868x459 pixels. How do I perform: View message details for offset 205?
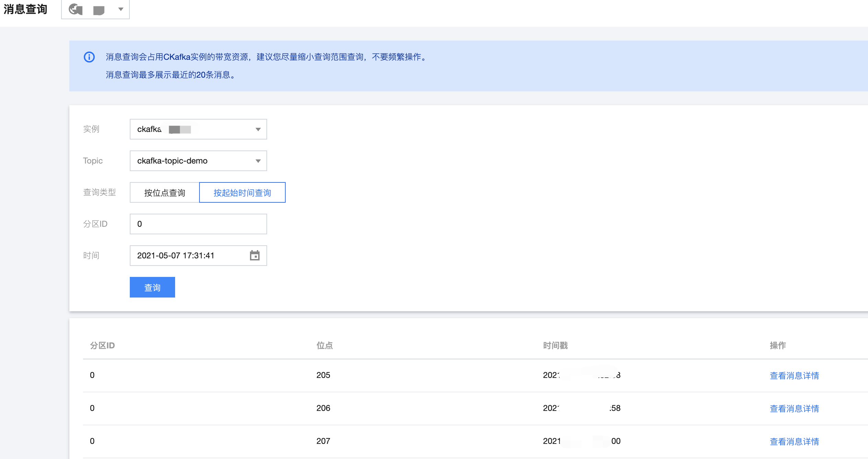794,376
